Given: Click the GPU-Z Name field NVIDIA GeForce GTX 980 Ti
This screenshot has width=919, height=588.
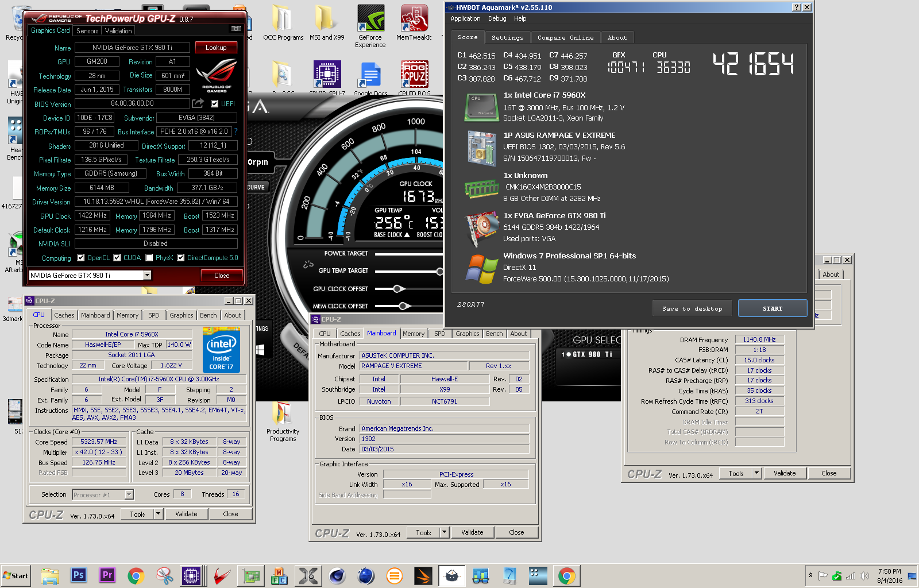Looking at the screenshot, I should click(x=133, y=48).
